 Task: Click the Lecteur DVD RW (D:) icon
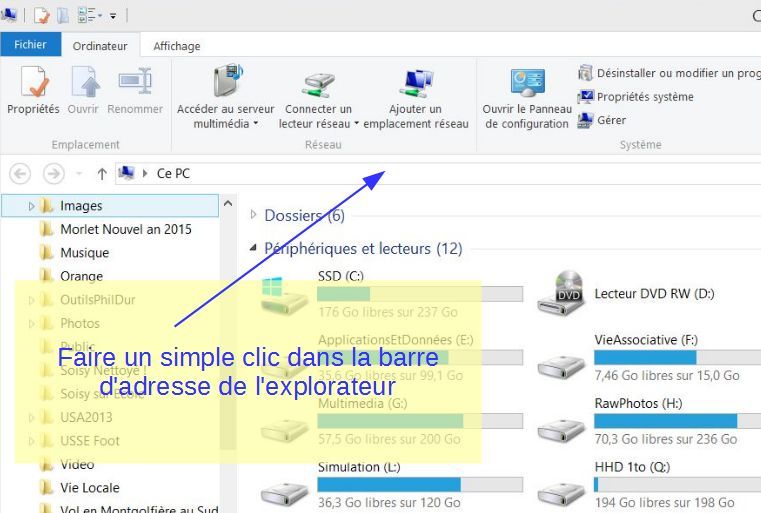561,294
